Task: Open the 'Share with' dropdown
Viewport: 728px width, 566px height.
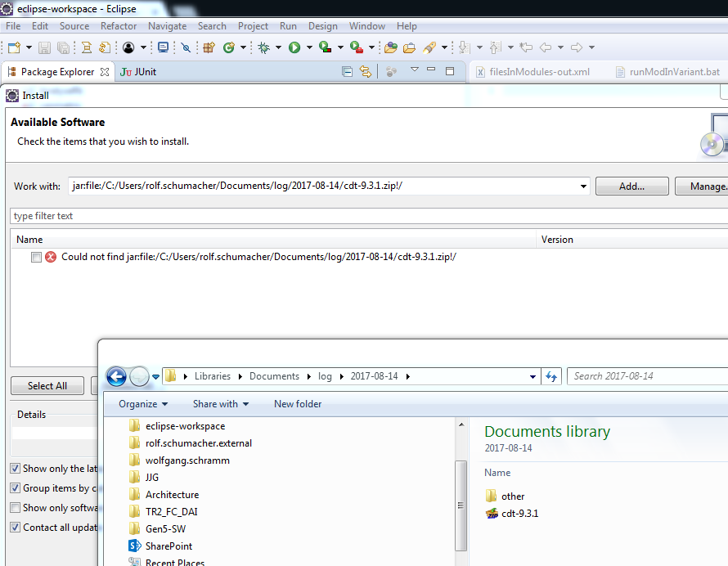Action: 220,404
